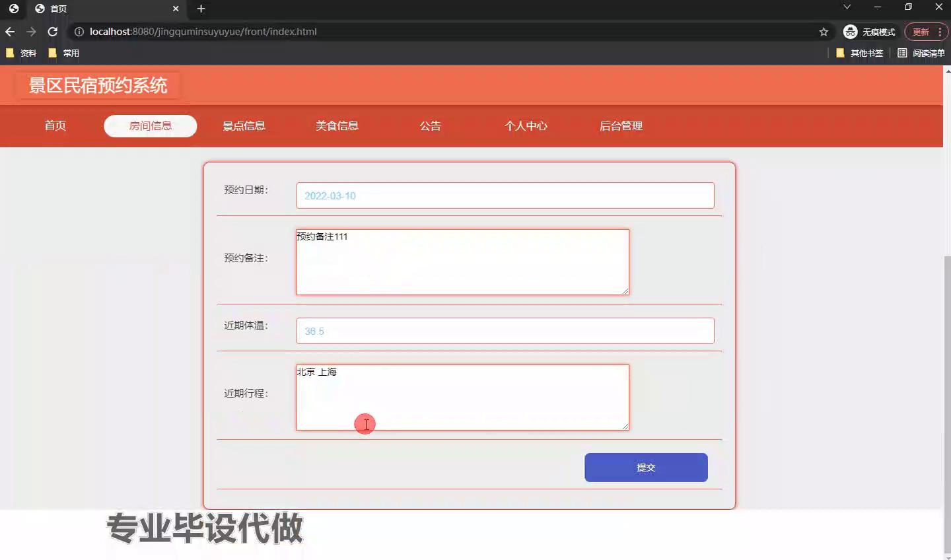This screenshot has width=951, height=560.
Task: Click the 更新 browser update button
Action: coord(921,32)
